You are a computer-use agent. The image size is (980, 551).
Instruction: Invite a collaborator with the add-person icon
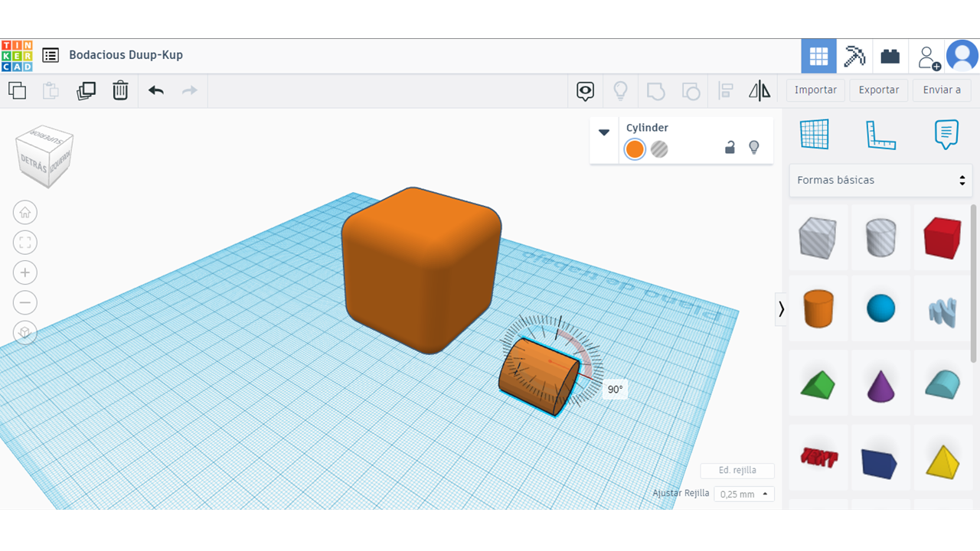point(928,56)
